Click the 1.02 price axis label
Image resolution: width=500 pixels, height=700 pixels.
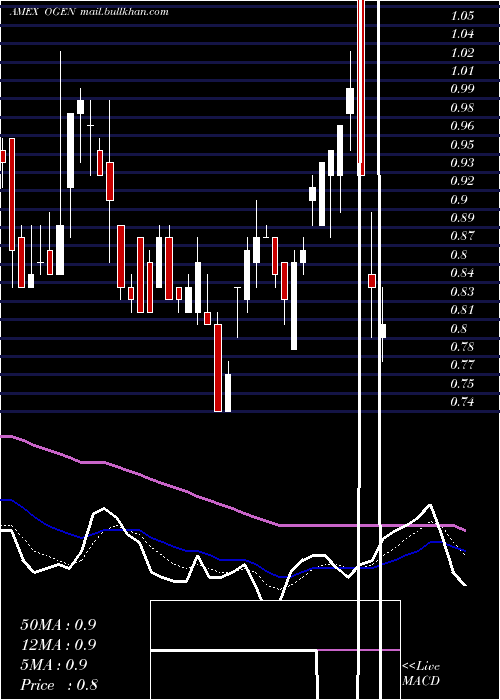[462, 53]
